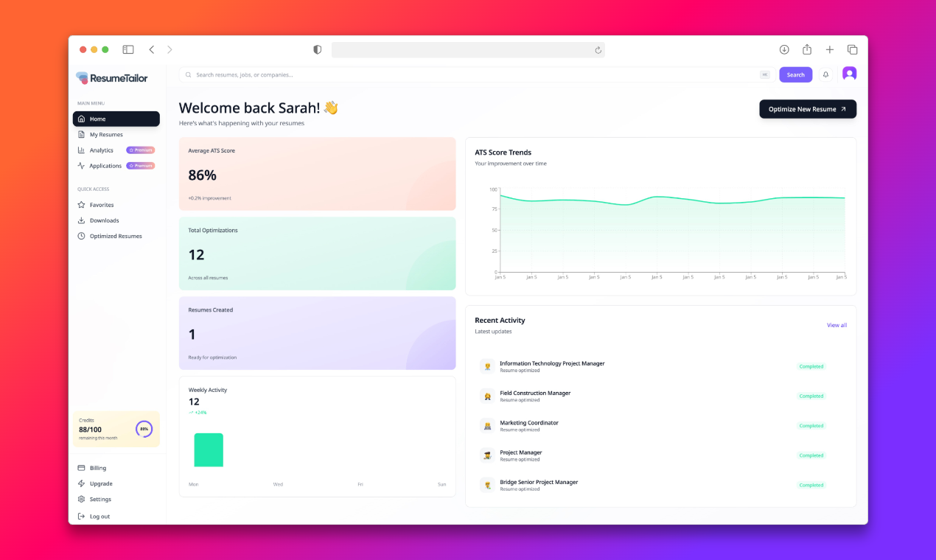This screenshot has width=936, height=560.
Task: Click the browser share icon
Action: pyautogui.click(x=807, y=49)
